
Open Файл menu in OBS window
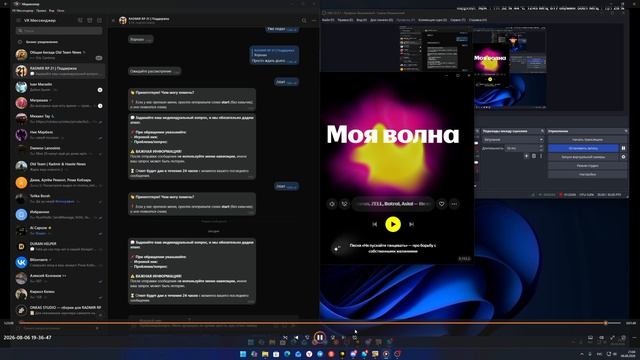pos(328,20)
